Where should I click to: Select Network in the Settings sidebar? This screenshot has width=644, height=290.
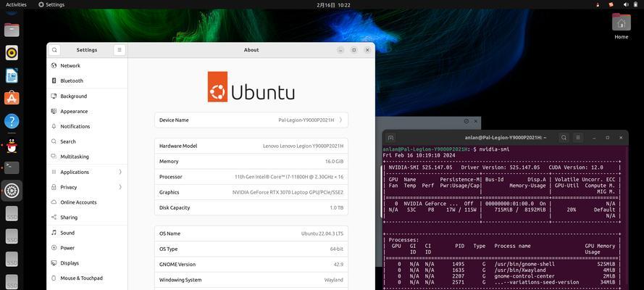[87, 66]
